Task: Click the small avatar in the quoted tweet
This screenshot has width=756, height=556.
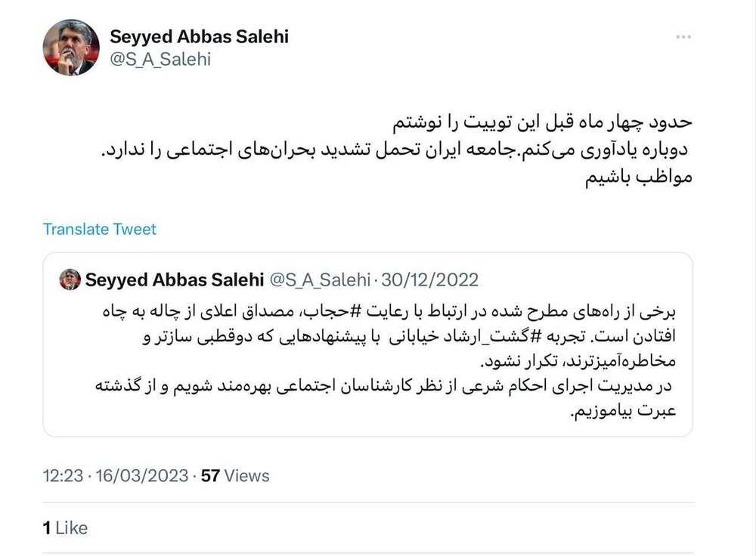Action: click(70, 280)
